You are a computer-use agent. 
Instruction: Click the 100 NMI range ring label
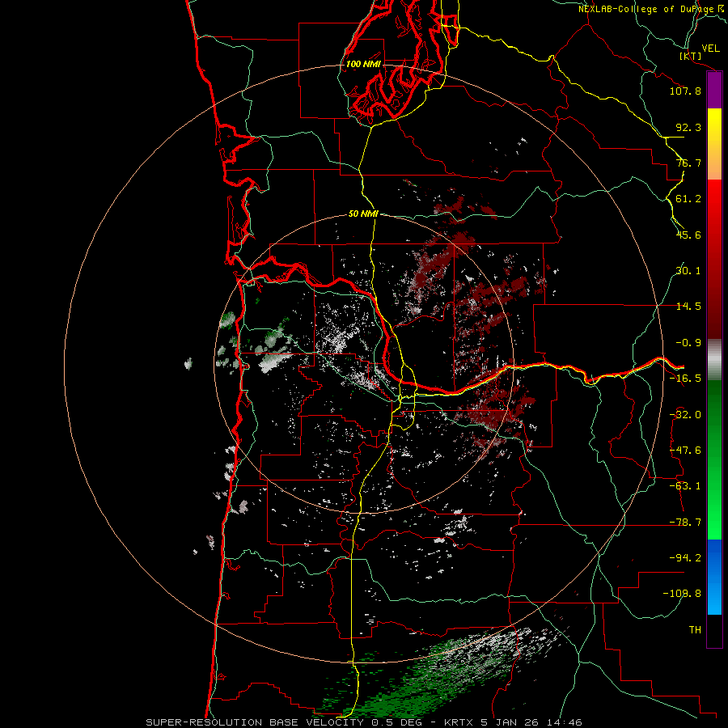(363, 64)
